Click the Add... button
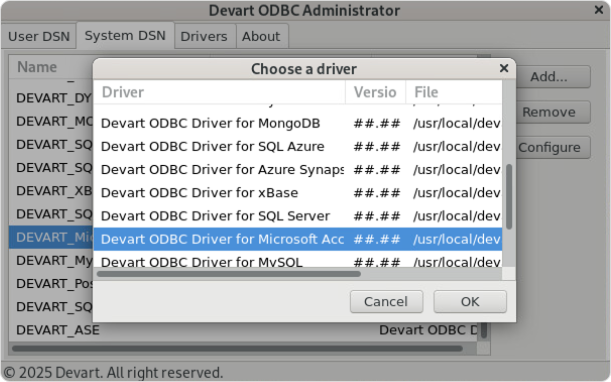This screenshot has height=382, width=611. click(549, 77)
